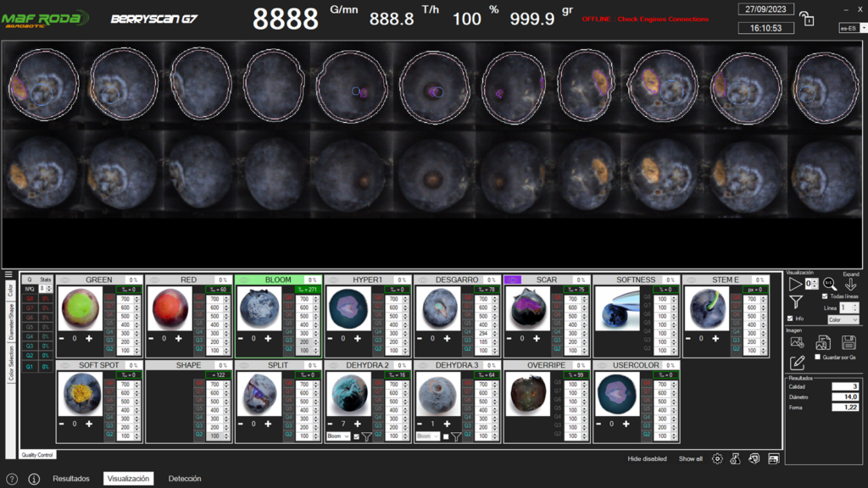Toggle the purple eye on SCAR panel

[x=512, y=280]
